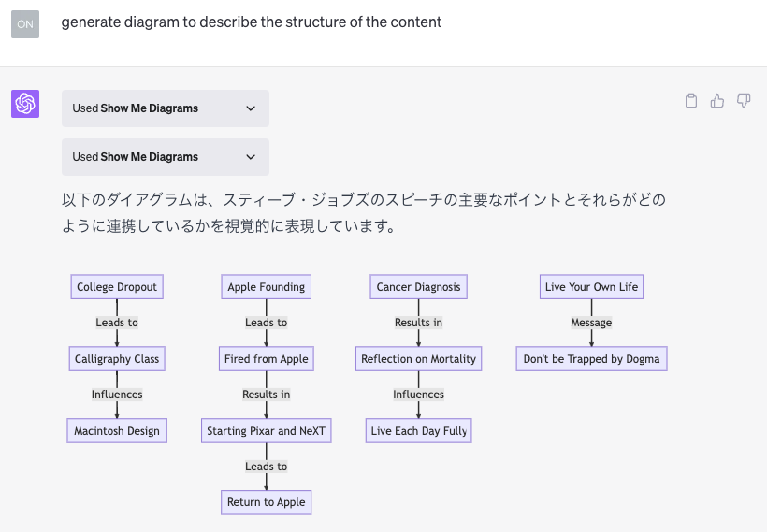
Task: Click the Don't be Trapped by Dogma node
Action: tap(591, 359)
